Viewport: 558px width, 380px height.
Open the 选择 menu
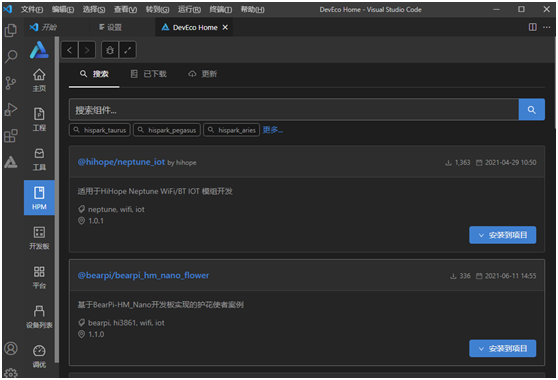pyautogui.click(x=94, y=10)
